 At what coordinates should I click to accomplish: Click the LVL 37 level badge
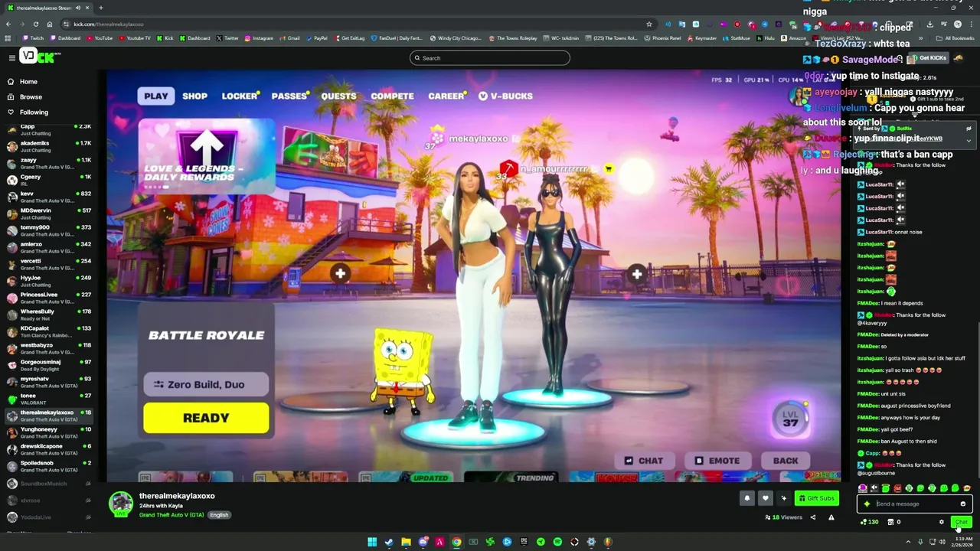coord(790,419)
